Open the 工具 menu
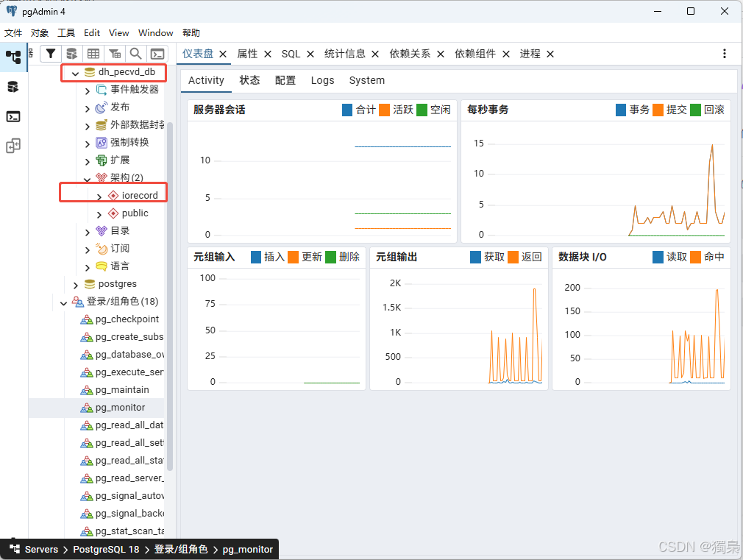 [66, 32]
